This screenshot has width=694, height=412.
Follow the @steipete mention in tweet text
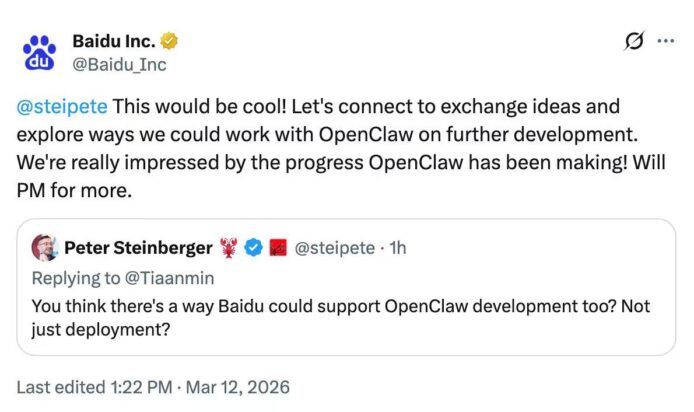pos(61,107)
